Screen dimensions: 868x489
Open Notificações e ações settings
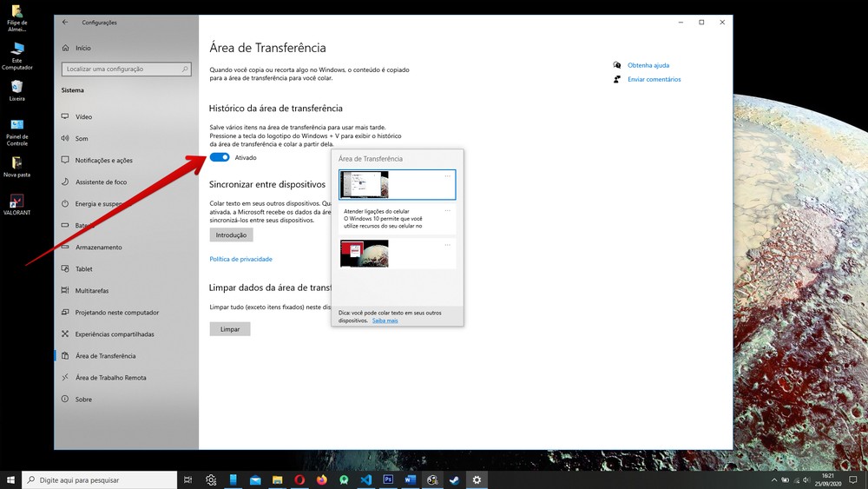[103, 160]
